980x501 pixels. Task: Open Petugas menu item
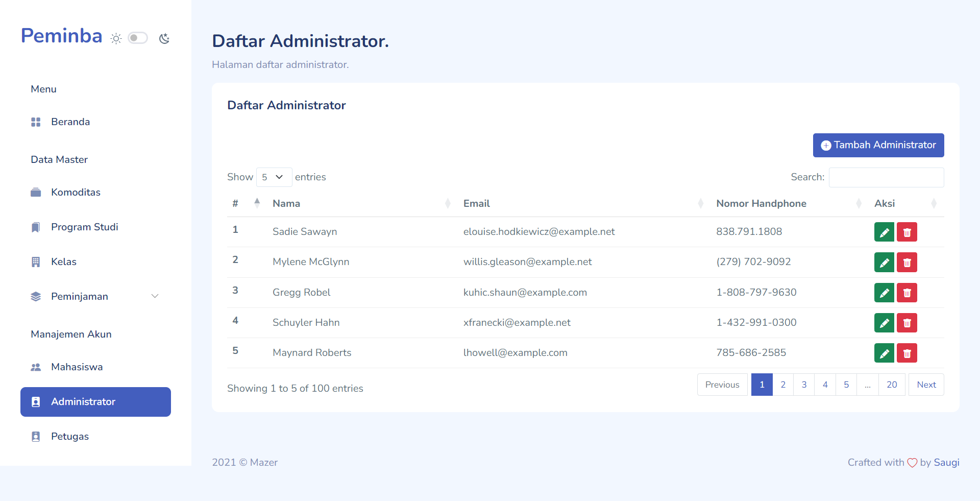point(95,437)
